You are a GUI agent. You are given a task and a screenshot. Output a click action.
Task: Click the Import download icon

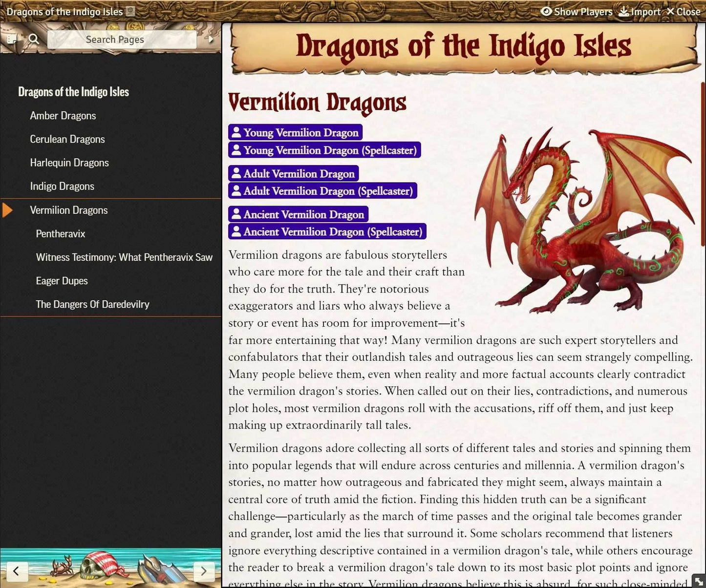pos(624,11)
